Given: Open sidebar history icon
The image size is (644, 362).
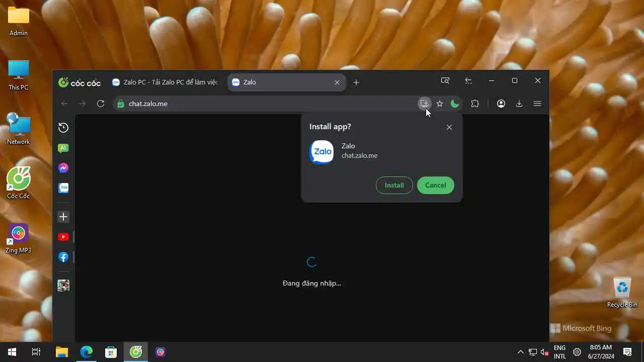Looking at the screenshot, I should pos(63,128).
